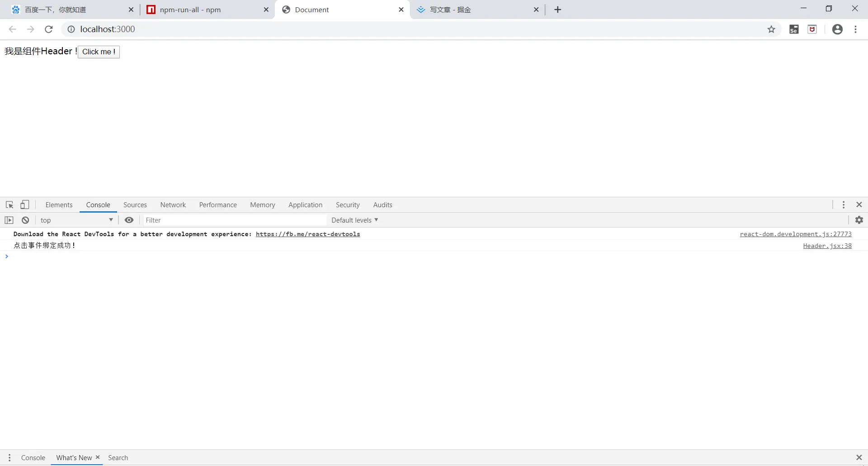Click the browser forward arrow

coord(31,29)
